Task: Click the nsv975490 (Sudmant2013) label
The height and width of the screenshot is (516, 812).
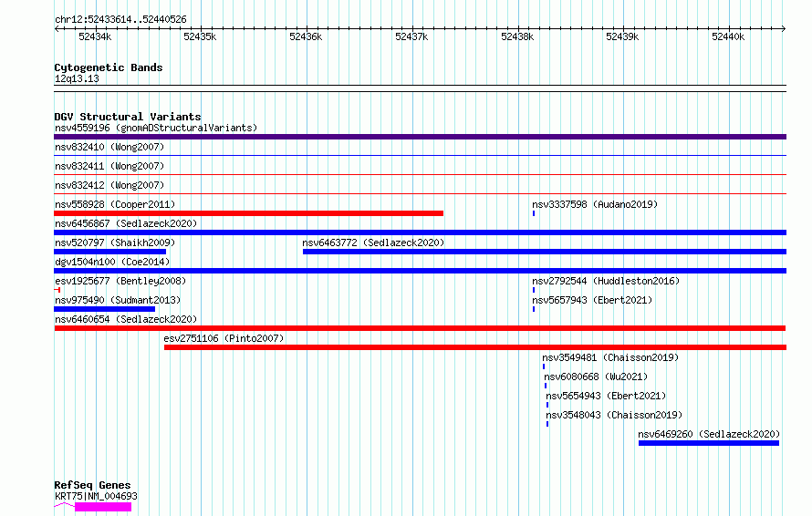Action: coord(118,300)
